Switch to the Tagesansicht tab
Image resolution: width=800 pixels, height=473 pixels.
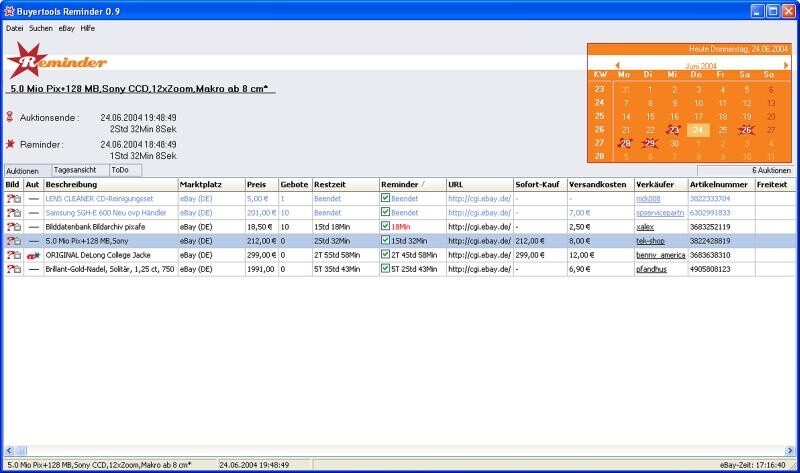point(75,170)
